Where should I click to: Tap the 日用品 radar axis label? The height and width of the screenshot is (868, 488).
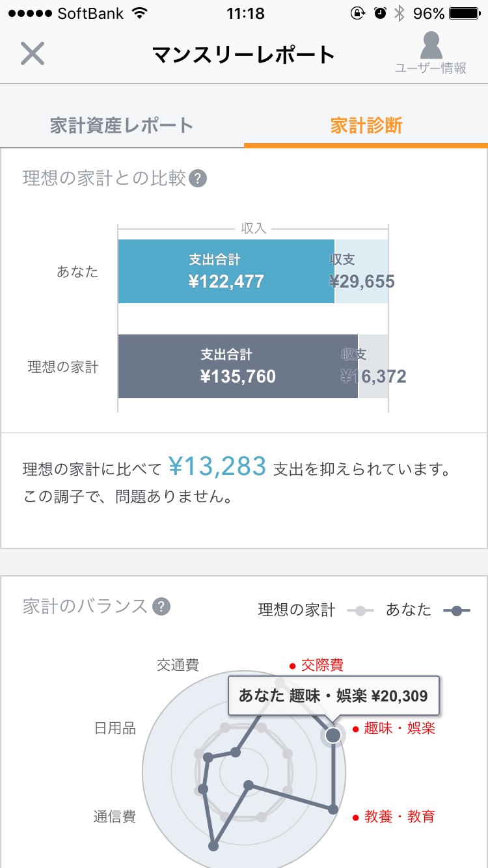click(x=115, y=728)
